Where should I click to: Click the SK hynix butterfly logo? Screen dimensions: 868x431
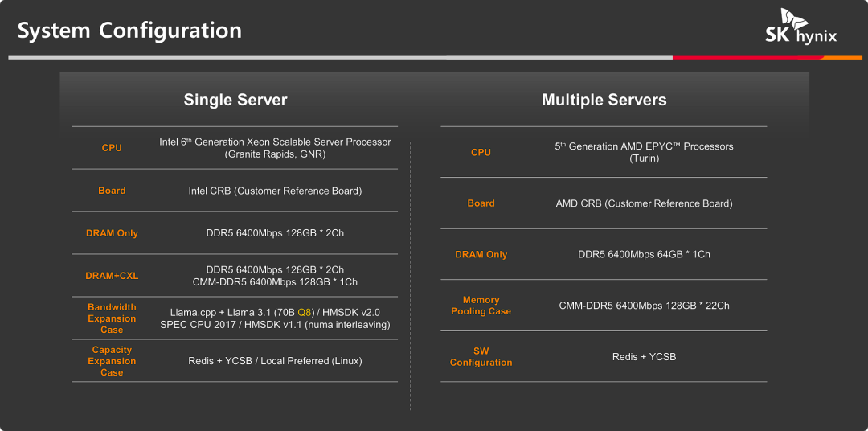point(800,27)
